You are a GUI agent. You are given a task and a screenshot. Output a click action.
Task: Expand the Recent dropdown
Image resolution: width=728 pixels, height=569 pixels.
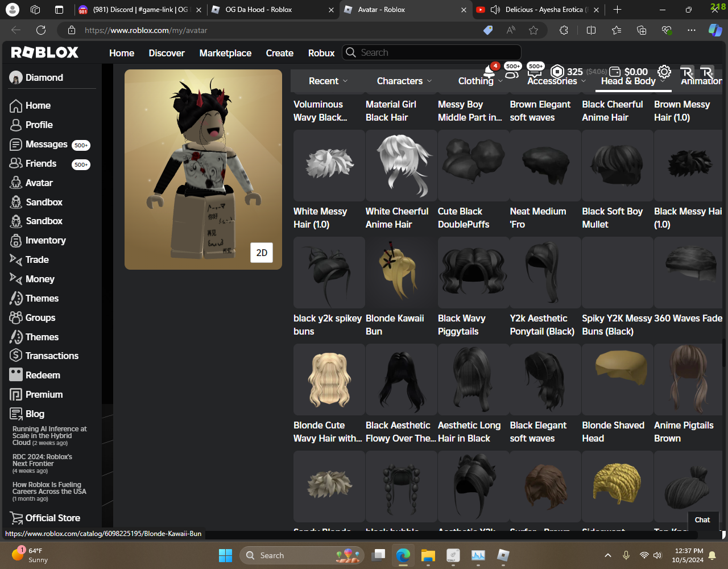point(328,81)
